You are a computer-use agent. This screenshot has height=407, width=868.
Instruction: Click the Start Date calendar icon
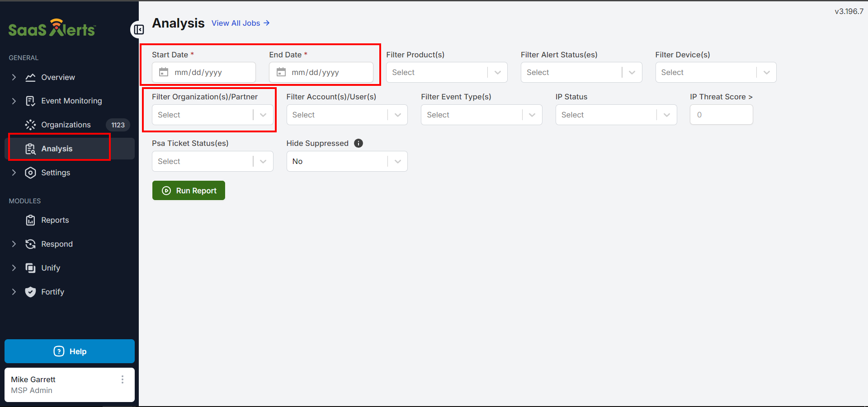pos(164,72)
